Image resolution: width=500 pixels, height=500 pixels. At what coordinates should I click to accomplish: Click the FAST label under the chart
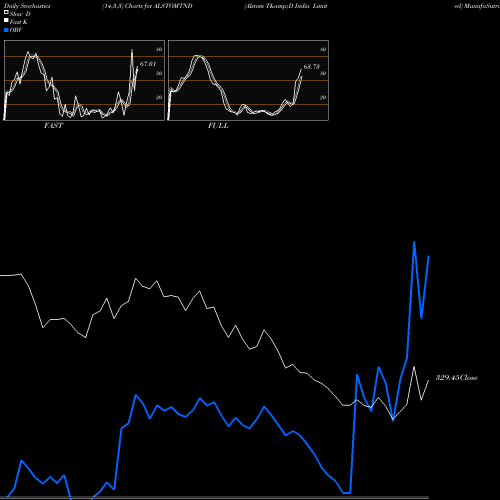click(53, 126)
